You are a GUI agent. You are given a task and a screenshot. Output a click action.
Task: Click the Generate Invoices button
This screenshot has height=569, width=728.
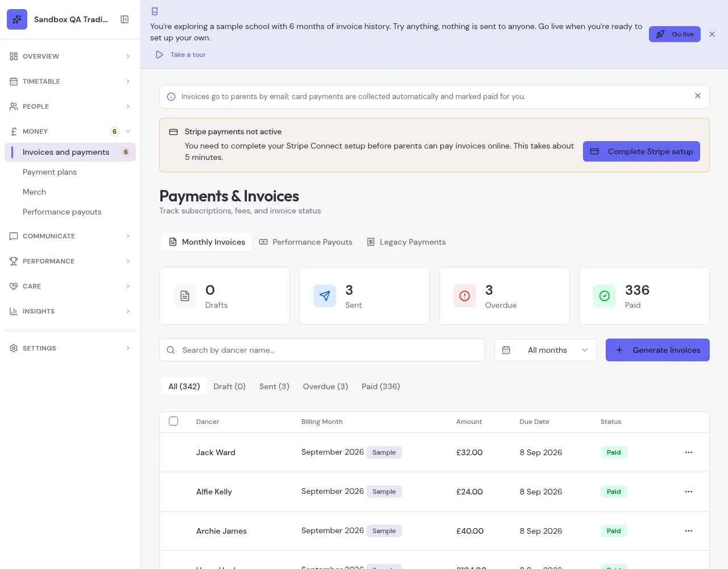657,350
